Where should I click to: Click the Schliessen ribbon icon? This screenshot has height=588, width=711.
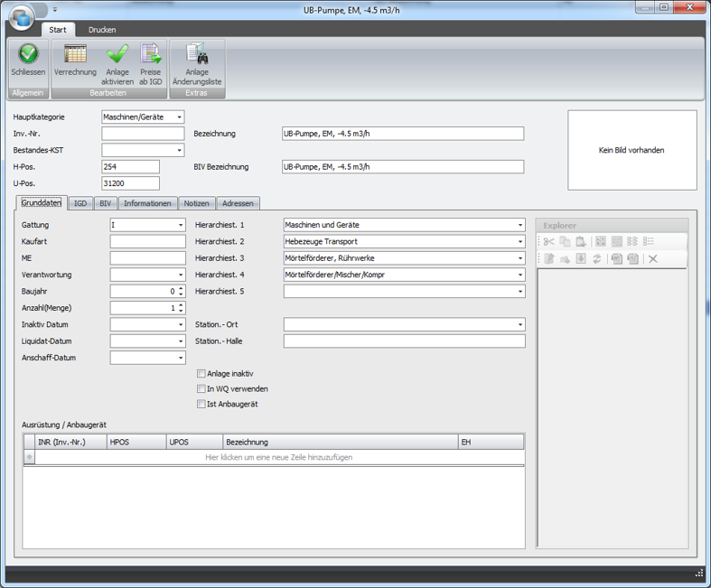coord(28,55)
